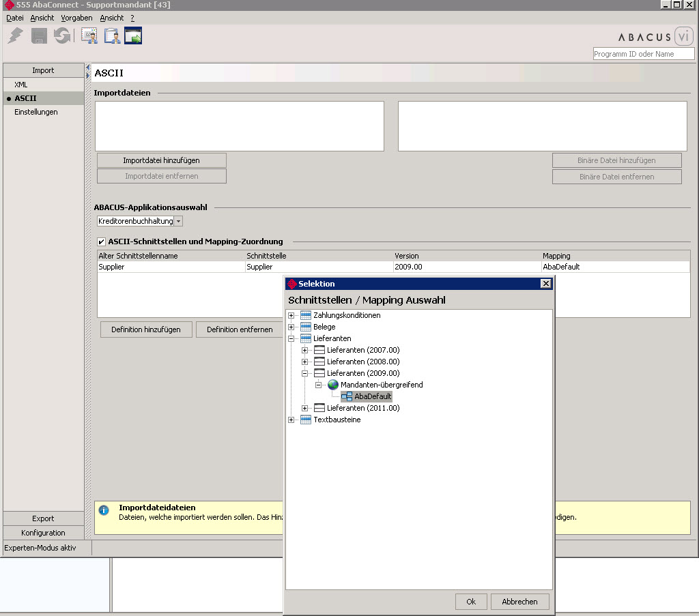Click the left Importdateien list box
The width and height of the screenshot is (699, 616).
coord(240,126)
